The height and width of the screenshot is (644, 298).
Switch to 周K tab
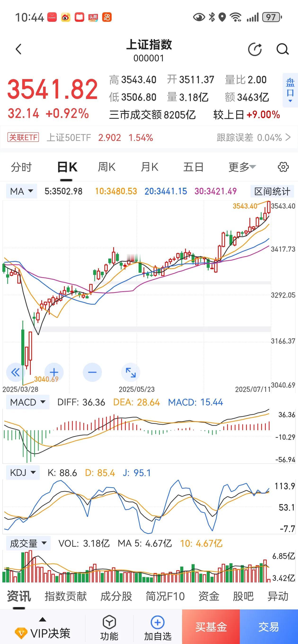[107, 167]
